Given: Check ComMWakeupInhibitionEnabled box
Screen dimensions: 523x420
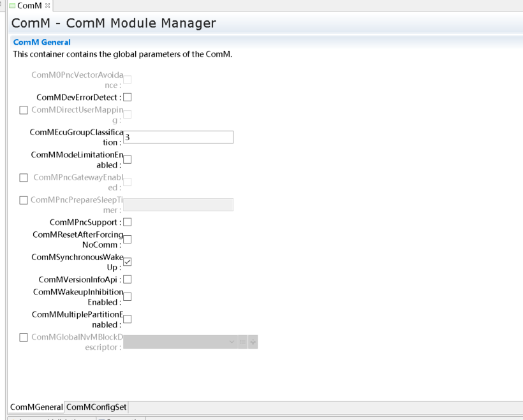Looking at the screenshot, I should [x=128, y=296].
